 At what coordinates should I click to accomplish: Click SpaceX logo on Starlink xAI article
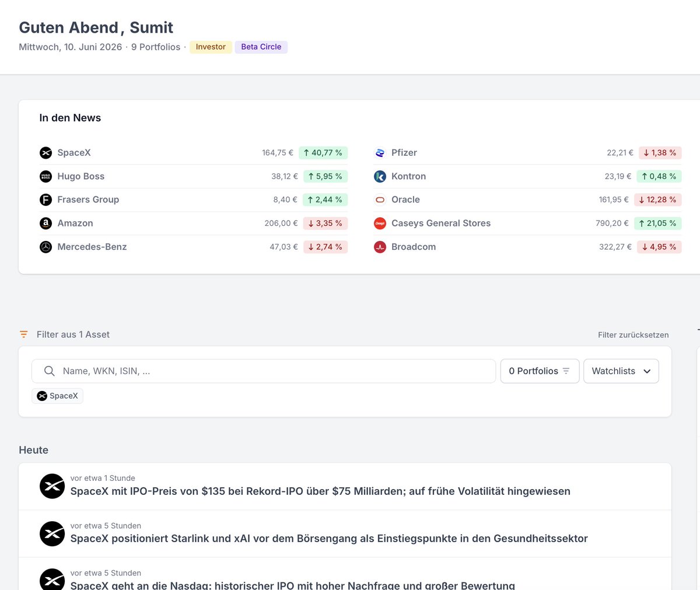coord(52,533)
